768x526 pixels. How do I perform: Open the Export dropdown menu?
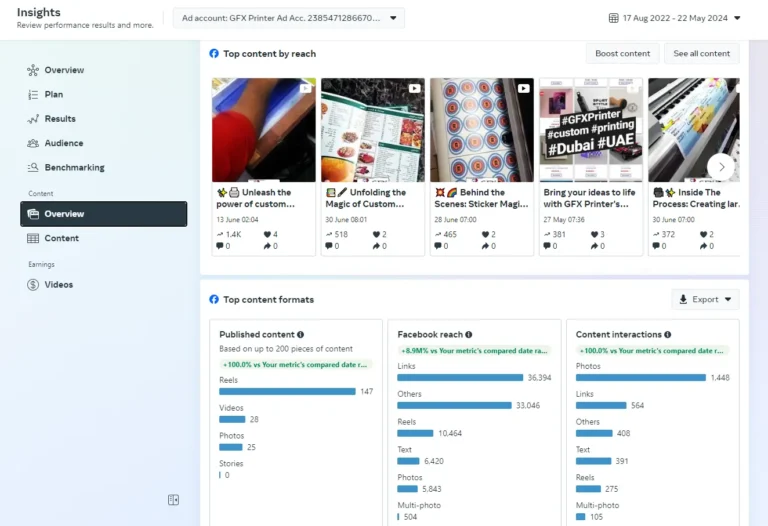705,299
